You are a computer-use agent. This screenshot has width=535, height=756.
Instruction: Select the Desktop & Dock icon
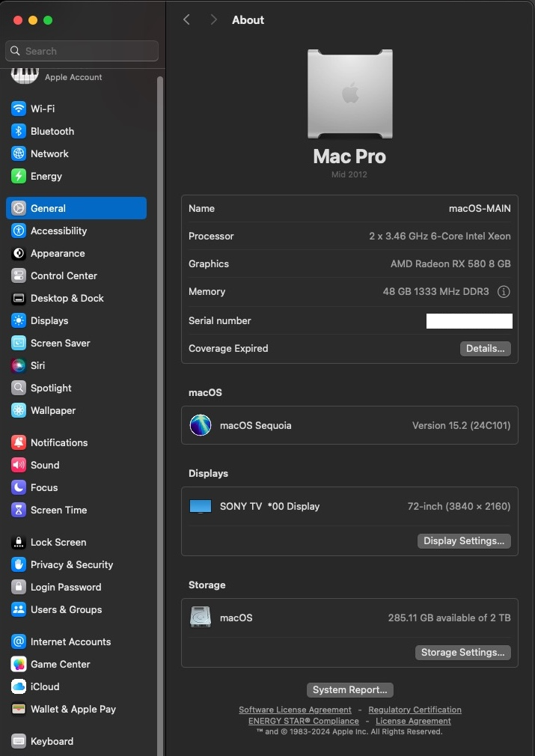pyautogui.click(x=18, y=298)
